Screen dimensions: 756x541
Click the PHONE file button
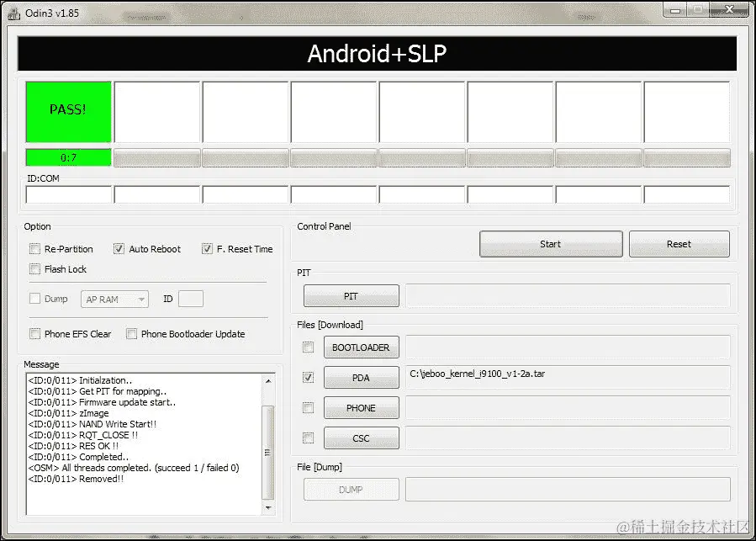click(361, 407)
